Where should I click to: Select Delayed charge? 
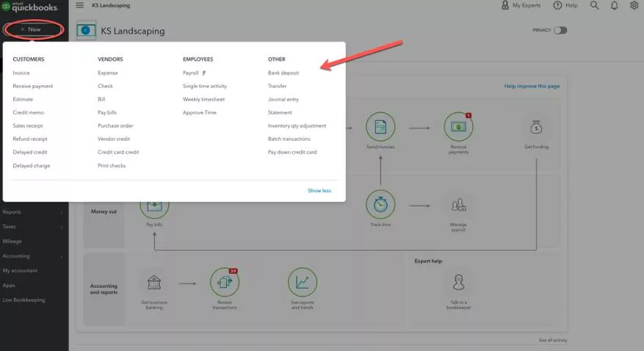[32, 165]
